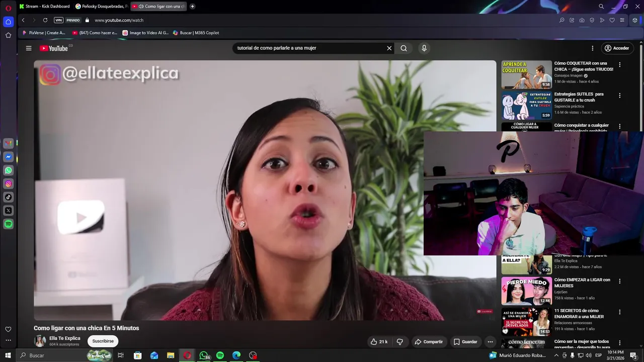This screenshot has height=362, width=644.
Task: Open Buscar M365 Copilot bookmark
Action: pos(196,33)
